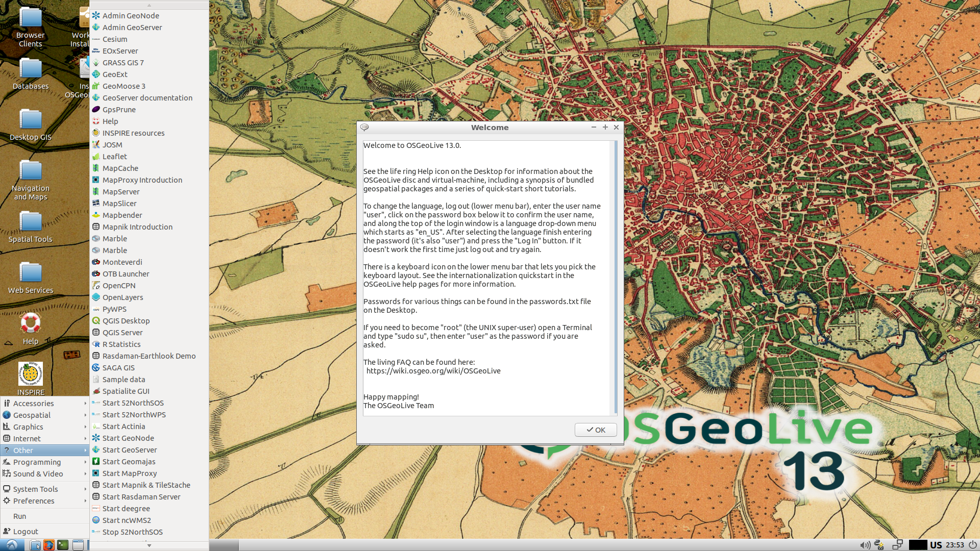This screenshot has width=980, height=551.
Task: Expand the Geospatial submenu
Action: [x=45, y=415]
